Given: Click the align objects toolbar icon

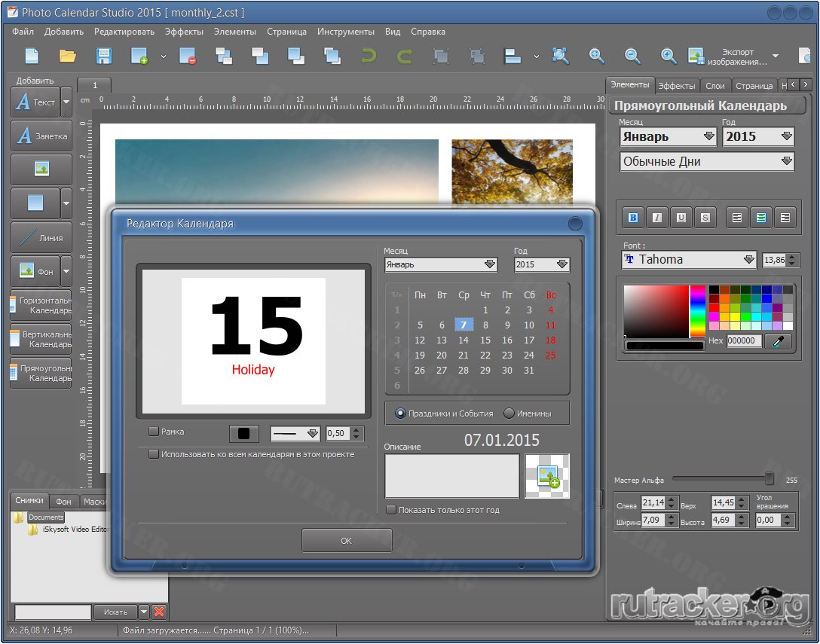Looking at the screenshot, I should click(512, 56).
